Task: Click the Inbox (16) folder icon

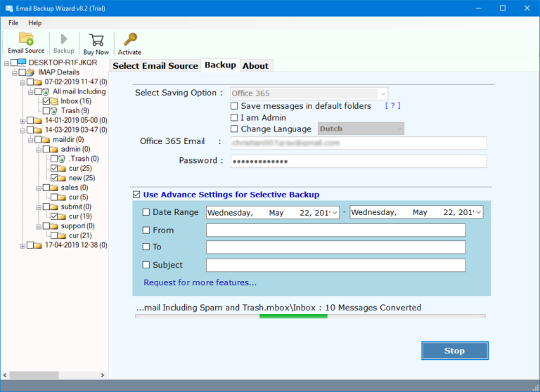Action: coord(54,101)
